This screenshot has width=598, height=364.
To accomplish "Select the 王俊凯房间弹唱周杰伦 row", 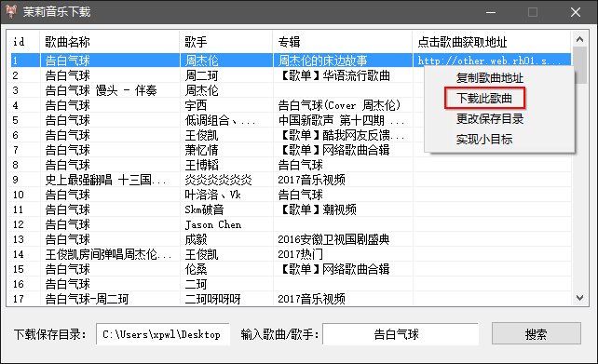I will 291,254.
